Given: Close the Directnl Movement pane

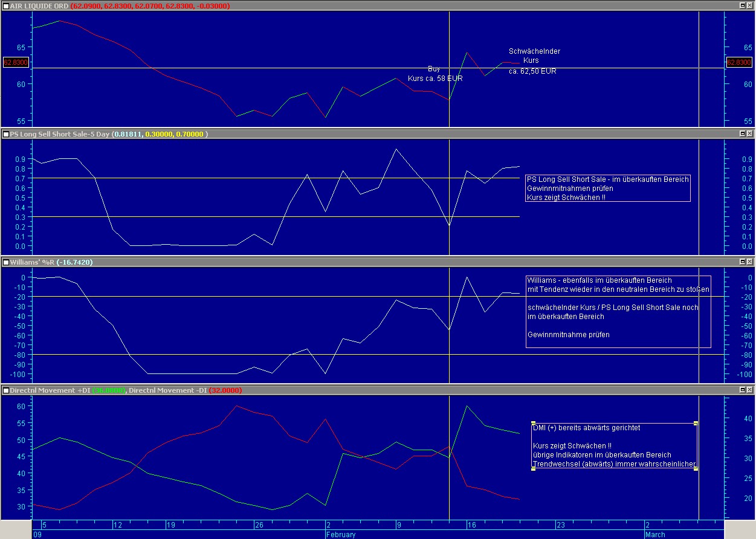Looking at the screenshot, I should point(750,390).
